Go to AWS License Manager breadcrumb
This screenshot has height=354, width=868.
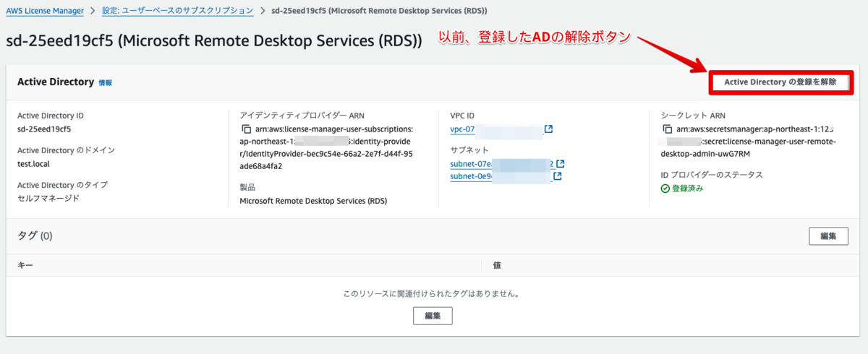coord(45,11)
